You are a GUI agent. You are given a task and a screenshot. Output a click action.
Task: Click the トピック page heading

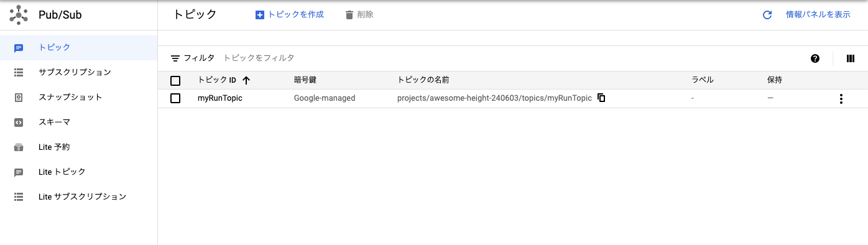tap(195, 14)
